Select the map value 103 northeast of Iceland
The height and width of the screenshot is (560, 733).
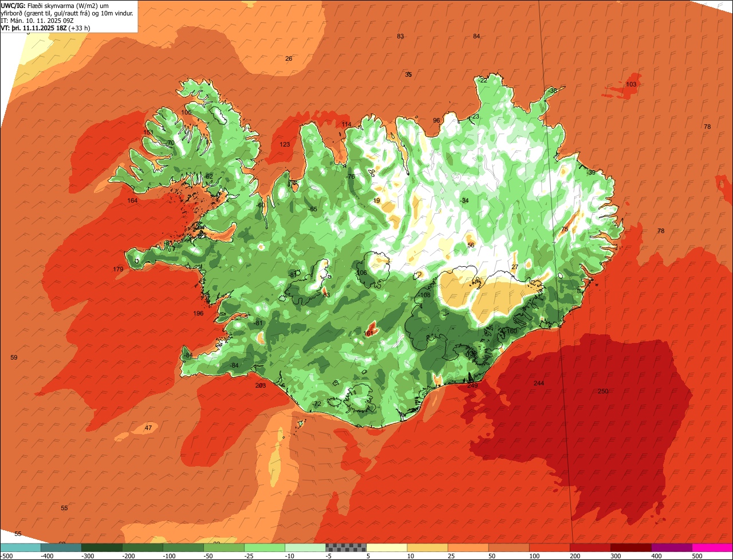(x=631, y=84)
